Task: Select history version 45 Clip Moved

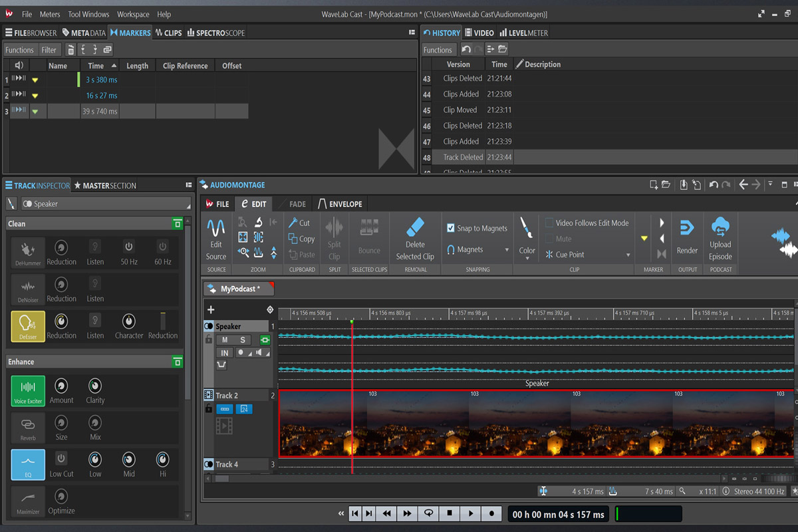Action: click(608, 110)
